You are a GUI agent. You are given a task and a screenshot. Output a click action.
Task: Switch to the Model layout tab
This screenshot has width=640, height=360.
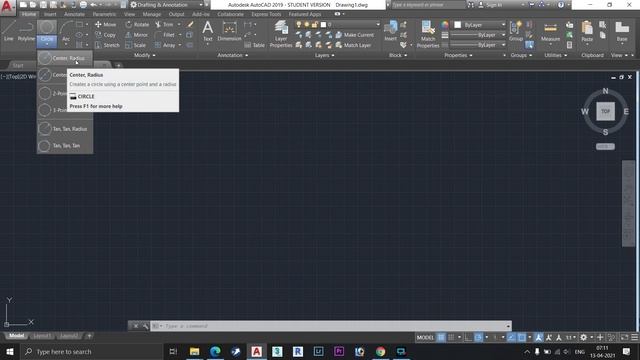coord(17,336)
